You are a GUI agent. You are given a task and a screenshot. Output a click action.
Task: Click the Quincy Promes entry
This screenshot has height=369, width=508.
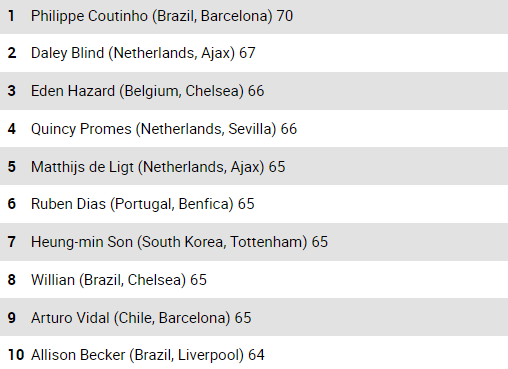point(254,129)
